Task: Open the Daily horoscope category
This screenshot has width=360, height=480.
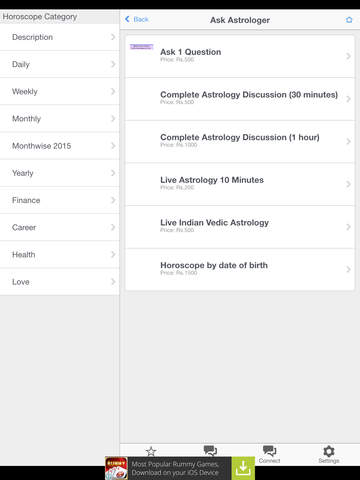Action: tap(60, 64)
